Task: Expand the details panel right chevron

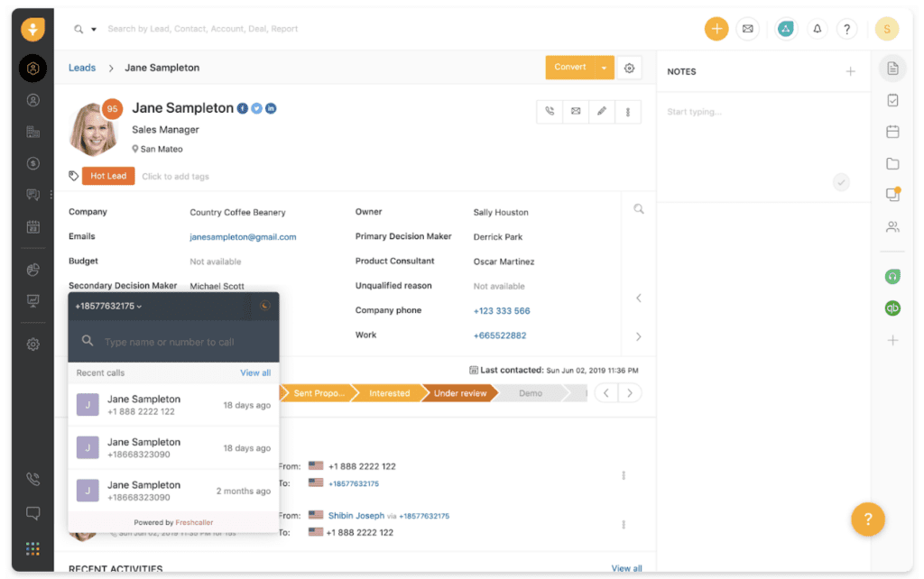Action: pos(639,337)
